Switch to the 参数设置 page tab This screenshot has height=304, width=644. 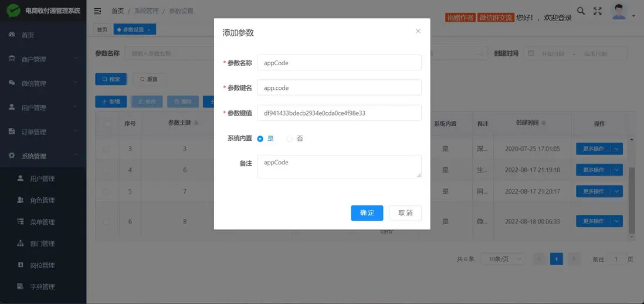(134, 29)
